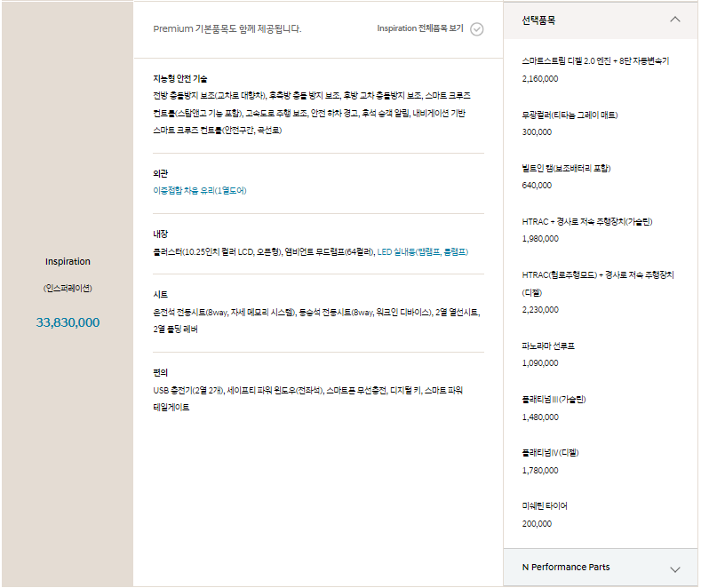Image resolution: width=701 pixels, height=588 pixels.
Task: Click the 1,980,000 option price
Action: pos(540,239)
